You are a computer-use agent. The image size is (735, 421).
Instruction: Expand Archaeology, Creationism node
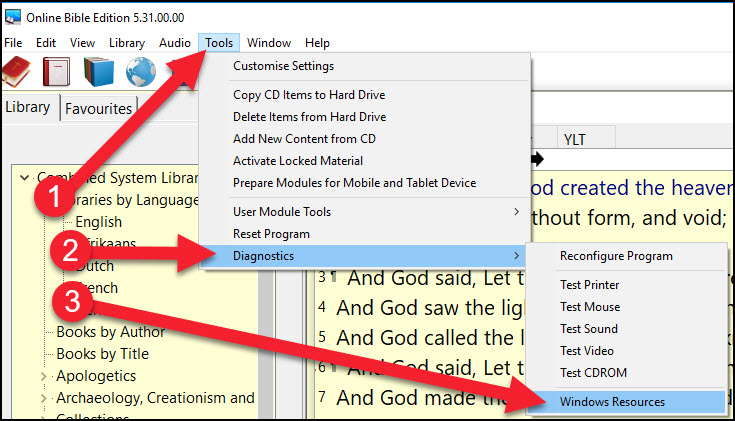44,398
